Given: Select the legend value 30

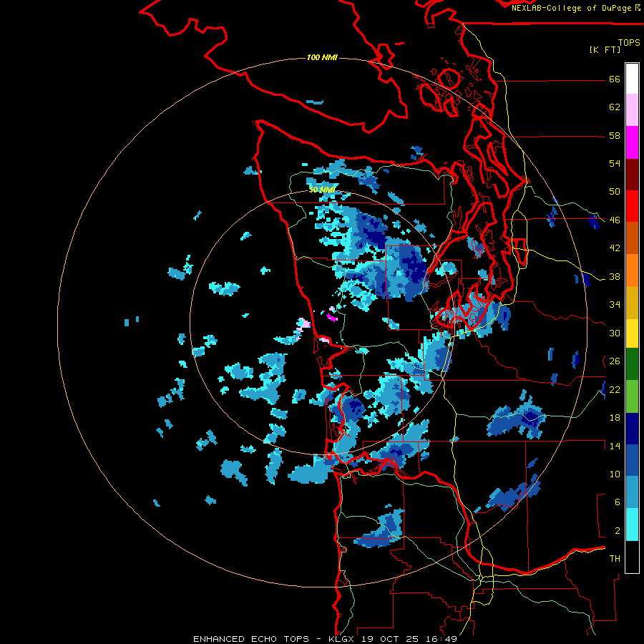Looking at the screenshot, I should point(615,333).
